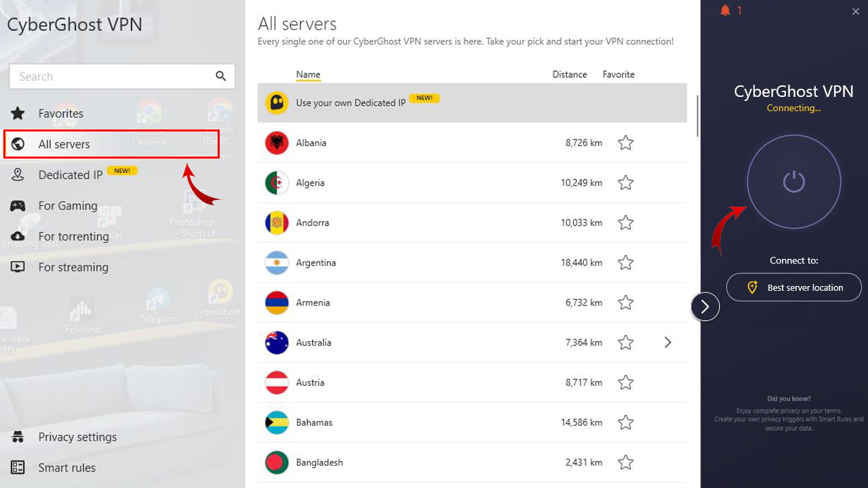Click the notification bell icon
Image resolution: width=868 pixels, height=488 pixels.
point(725,10)
